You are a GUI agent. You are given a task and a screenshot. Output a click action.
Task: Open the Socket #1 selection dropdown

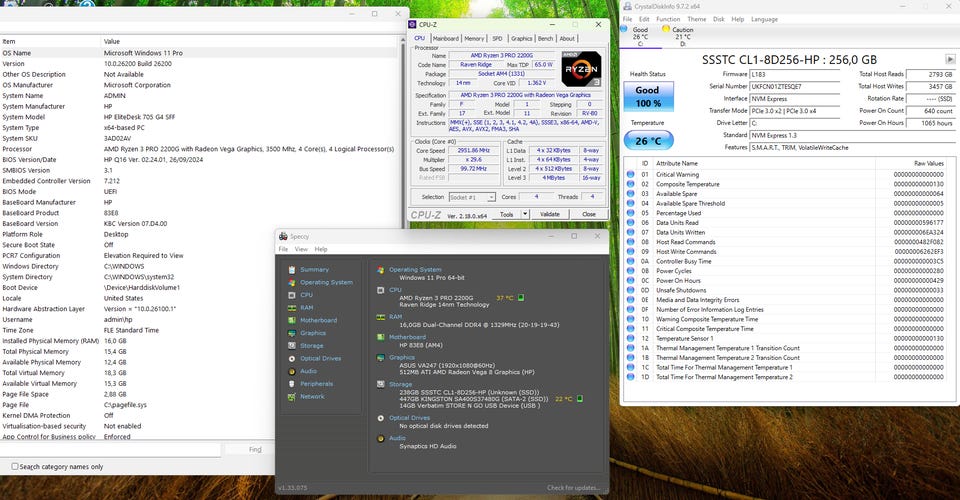coord(473,197)
